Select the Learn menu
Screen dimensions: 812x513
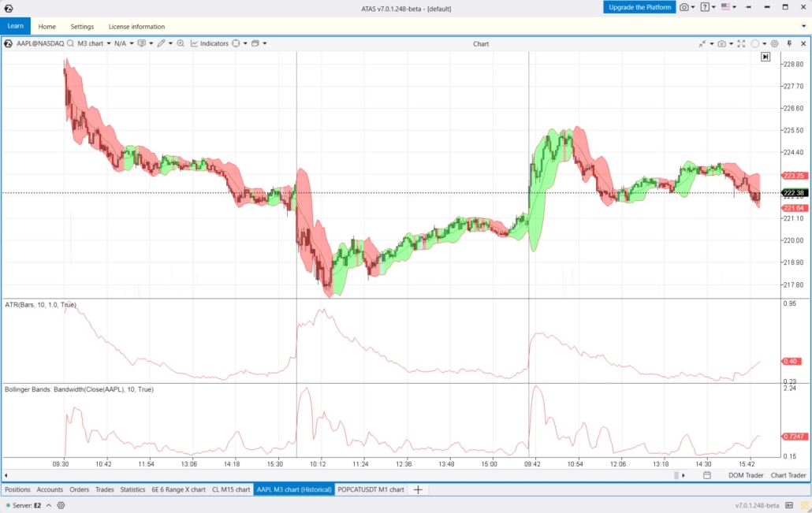pyautogui.click(x=15, y=25)
